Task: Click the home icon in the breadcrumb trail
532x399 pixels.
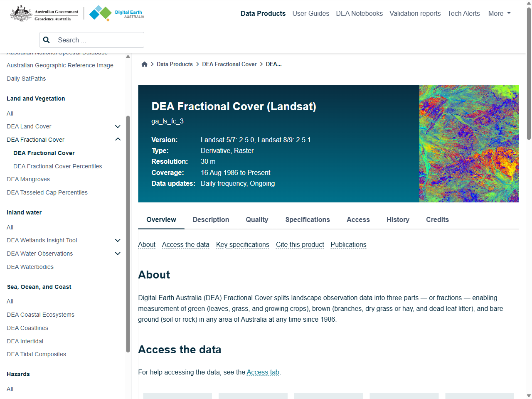Action: (x=144, y=64)
